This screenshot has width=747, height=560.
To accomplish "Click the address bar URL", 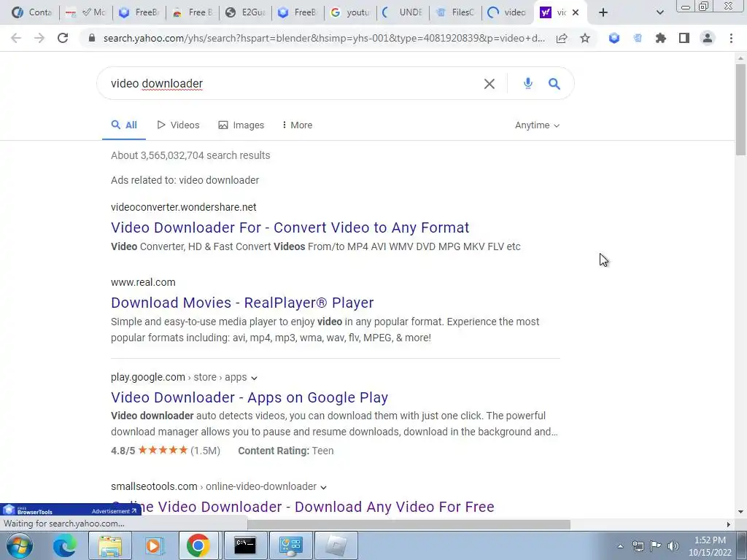I will tap(324, 38).
